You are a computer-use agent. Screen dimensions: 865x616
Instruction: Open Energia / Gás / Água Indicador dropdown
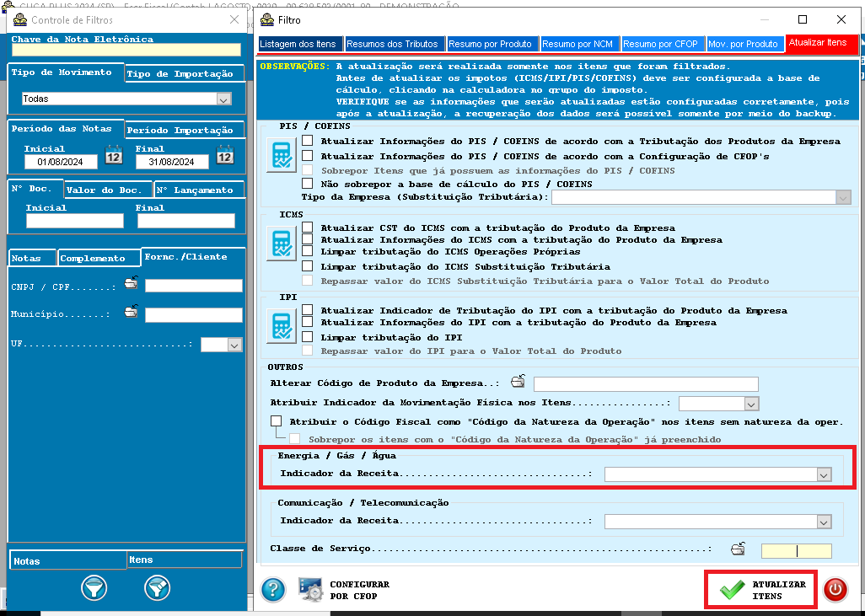pyautogui.click(x=824, y=474)
